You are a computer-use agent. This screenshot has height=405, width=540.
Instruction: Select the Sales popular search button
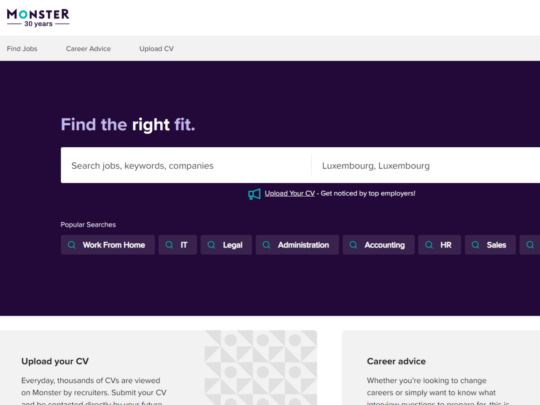490,245
